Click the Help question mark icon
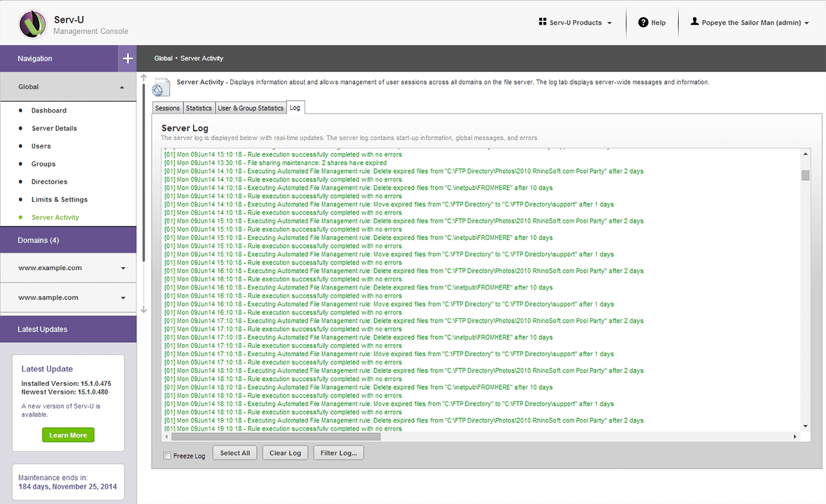Image resolution: width=826 pixels, height=504 pixels. point(643,23)
